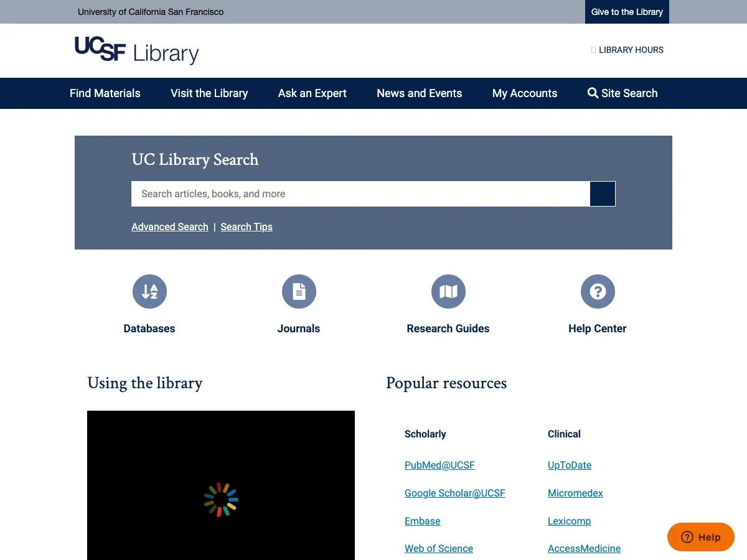
Task: Click the Research Guides label link
Action: tap(448, 329)
